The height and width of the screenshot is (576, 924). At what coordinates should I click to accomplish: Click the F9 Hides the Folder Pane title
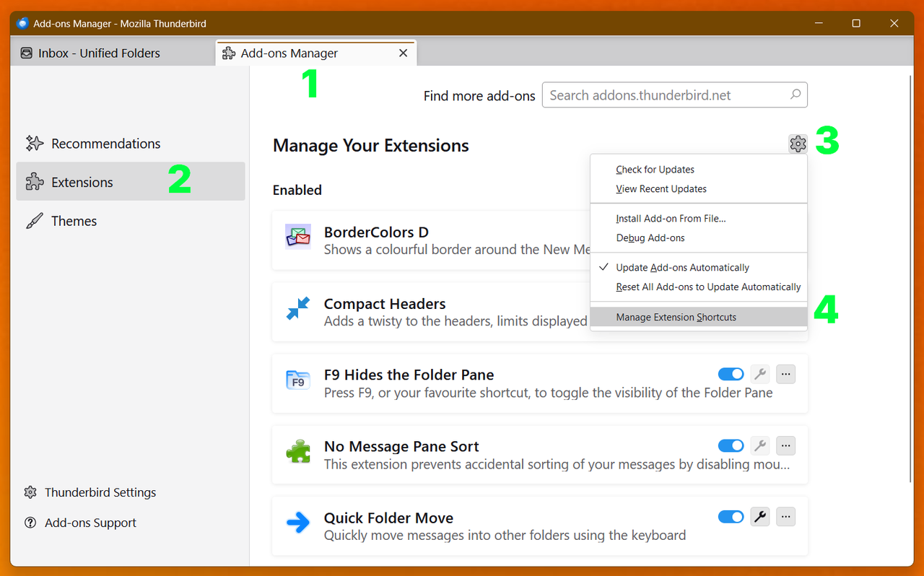(409, 375)
